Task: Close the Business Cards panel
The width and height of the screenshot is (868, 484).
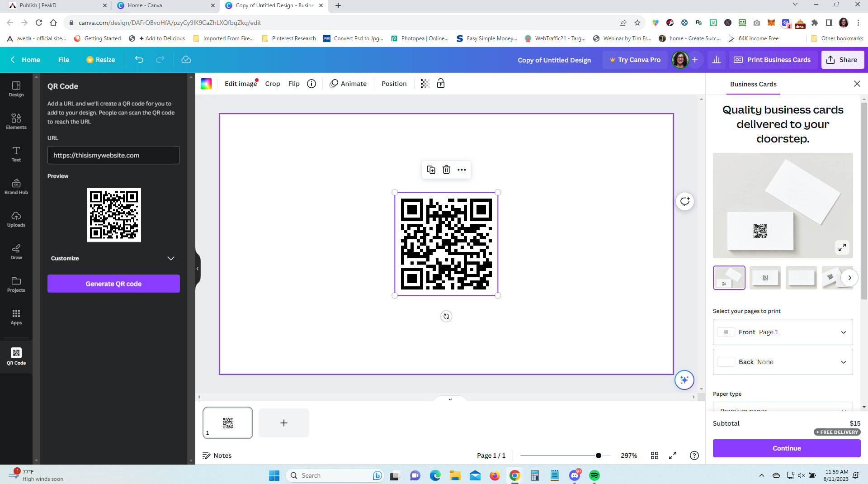Action: (857, 84)
